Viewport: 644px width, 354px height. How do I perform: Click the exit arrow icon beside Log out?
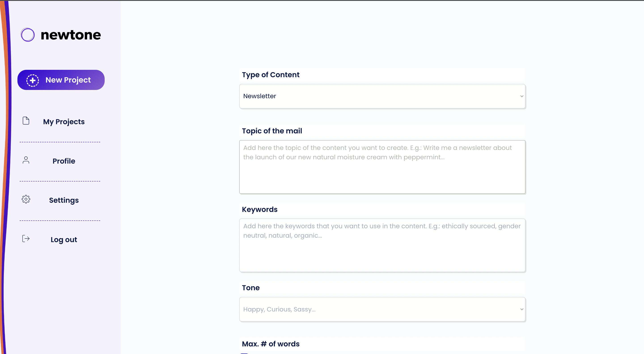click(26, 239)
